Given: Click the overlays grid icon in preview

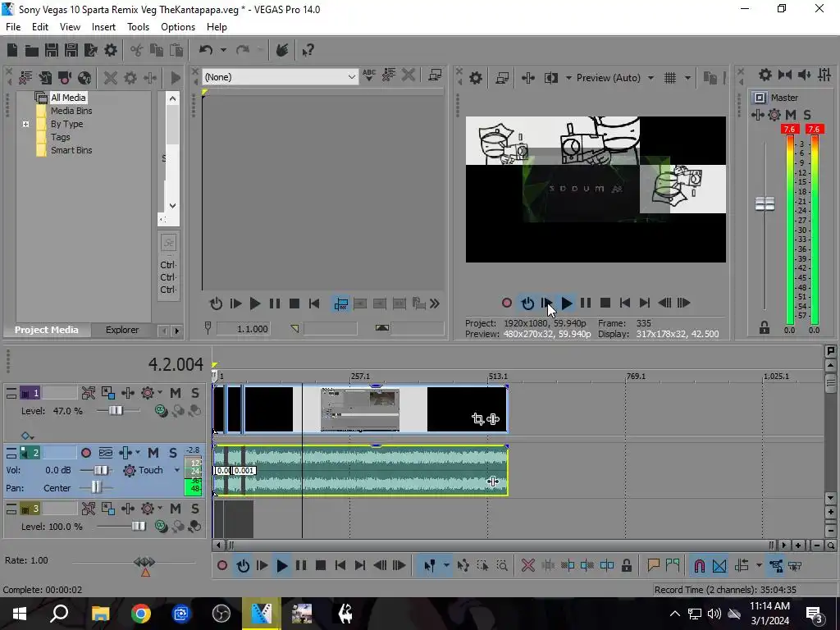Looking at the screenshot, I should [x=670, y=78].
